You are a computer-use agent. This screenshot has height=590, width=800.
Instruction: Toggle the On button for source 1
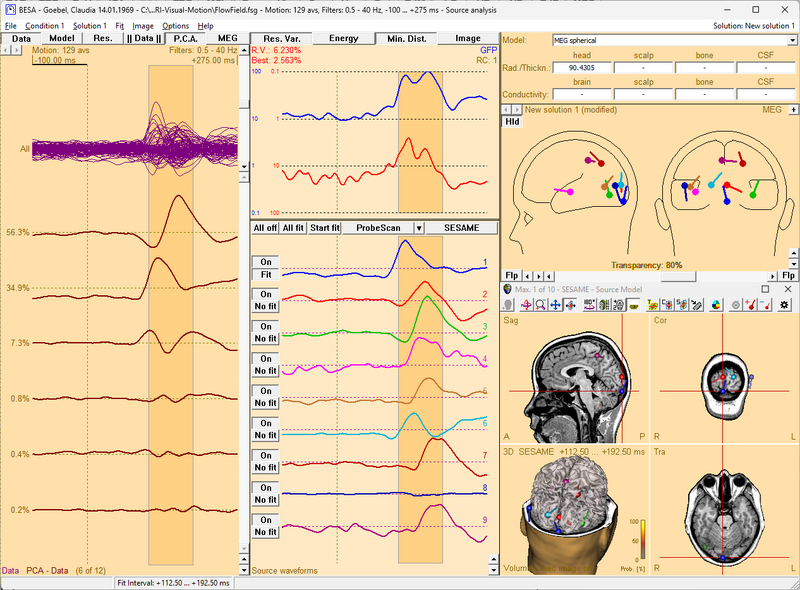pyautogui.click(x=265, y=261)
